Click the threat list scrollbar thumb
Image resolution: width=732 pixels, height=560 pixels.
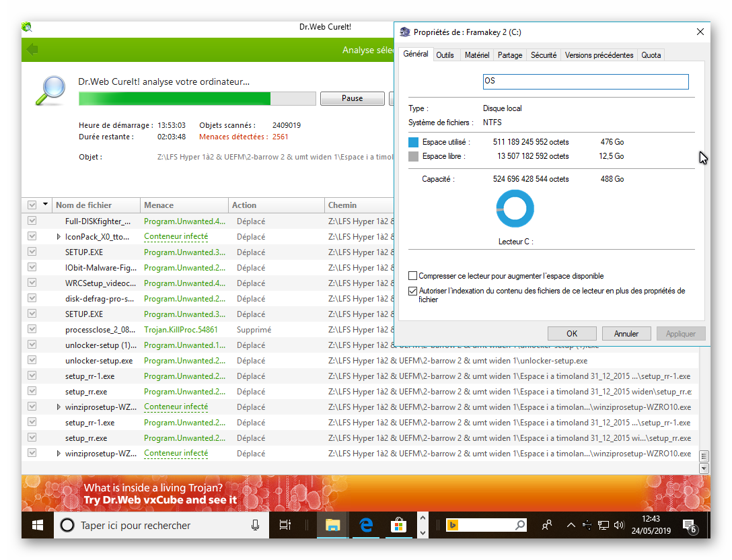[704, 456]
